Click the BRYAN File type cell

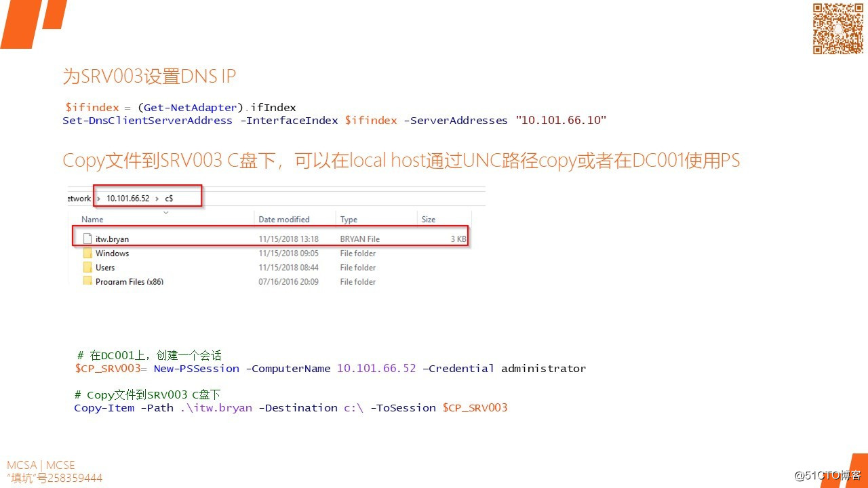(360, 239)
